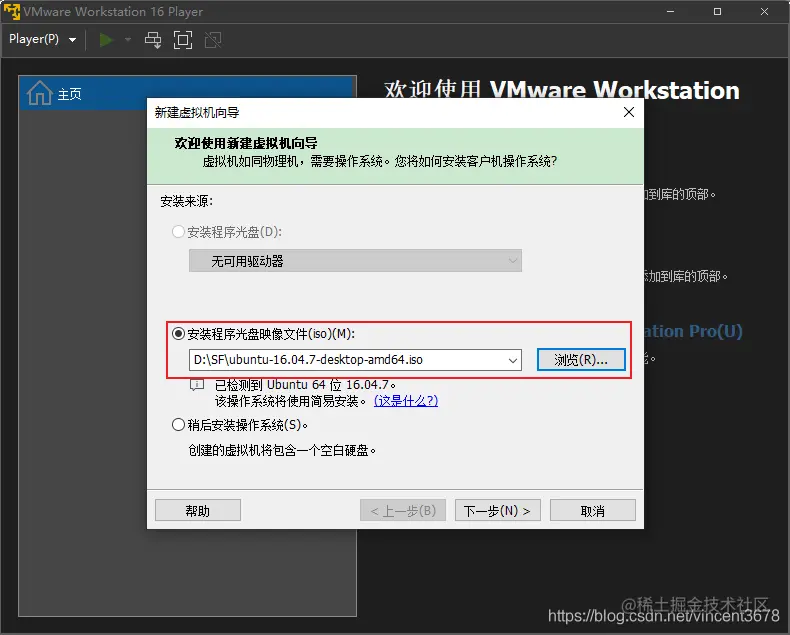Click the green power on play icon
790x635 pixels.
click(106, 40)
